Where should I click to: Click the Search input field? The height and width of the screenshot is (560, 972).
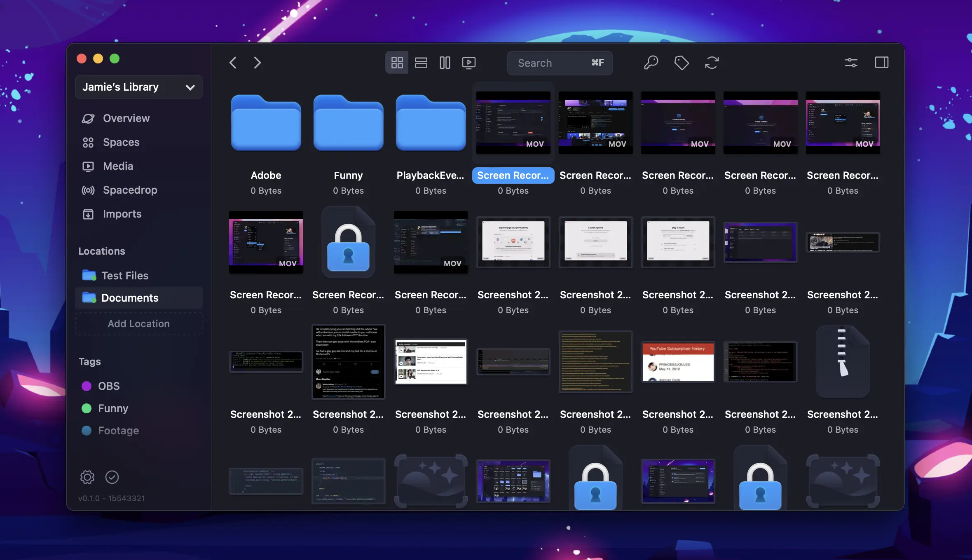pos(552,63)
